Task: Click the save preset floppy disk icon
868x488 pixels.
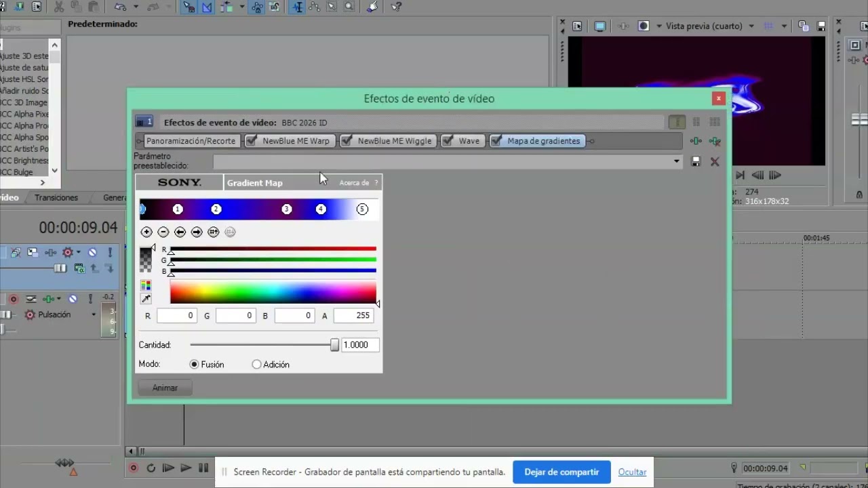Action: (x=696, y=161)
